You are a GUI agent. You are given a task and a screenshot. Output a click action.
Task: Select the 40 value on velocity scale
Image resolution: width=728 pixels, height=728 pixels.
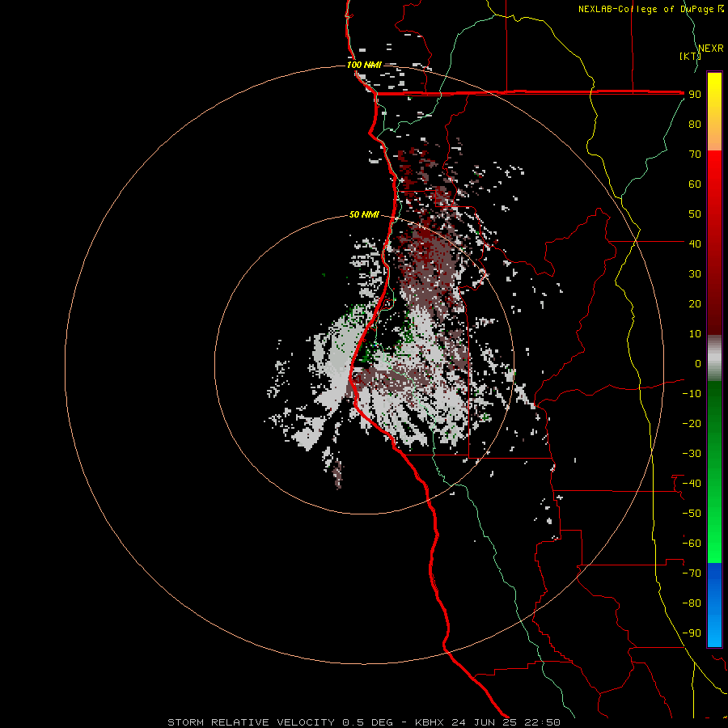tap(695, 244)
